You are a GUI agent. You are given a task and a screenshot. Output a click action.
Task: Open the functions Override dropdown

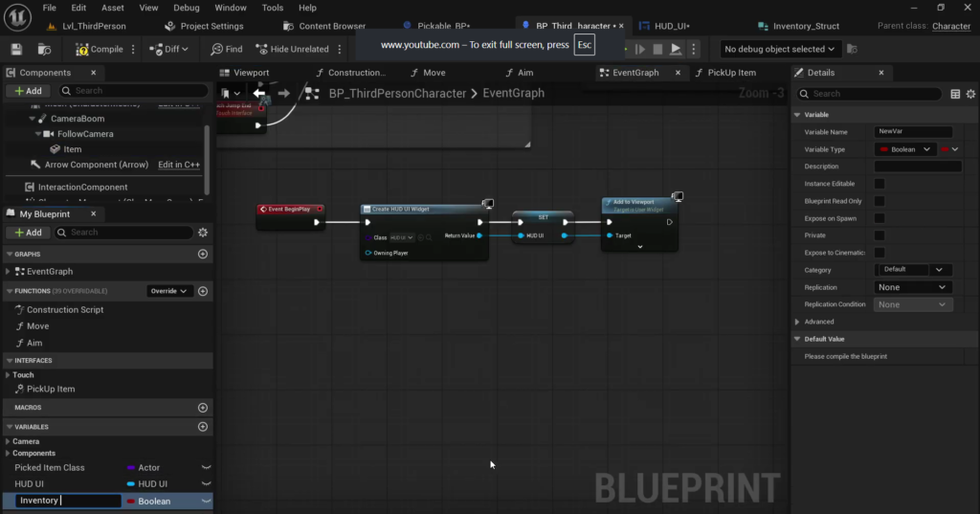click(168, 291)
